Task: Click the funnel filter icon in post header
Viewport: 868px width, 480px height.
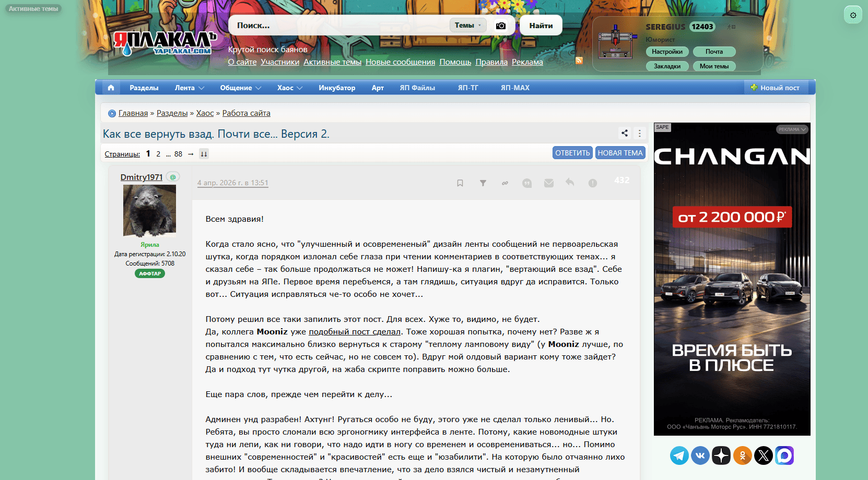Action: coord(483,183)
